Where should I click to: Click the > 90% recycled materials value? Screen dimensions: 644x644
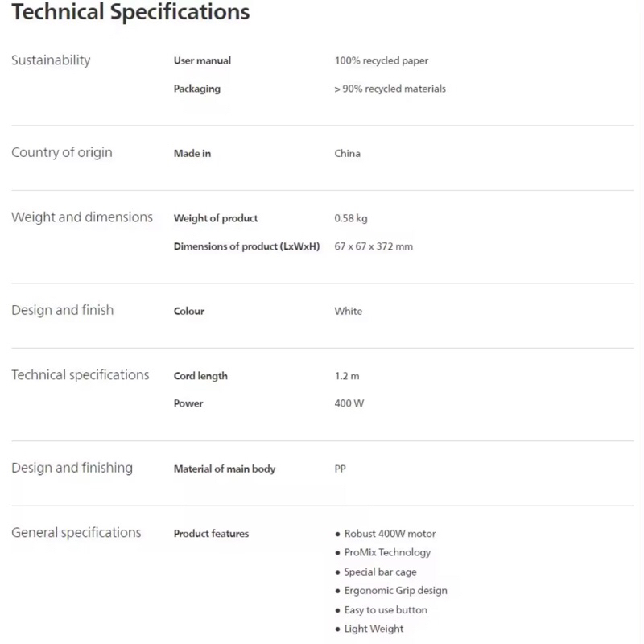point(390,89)
